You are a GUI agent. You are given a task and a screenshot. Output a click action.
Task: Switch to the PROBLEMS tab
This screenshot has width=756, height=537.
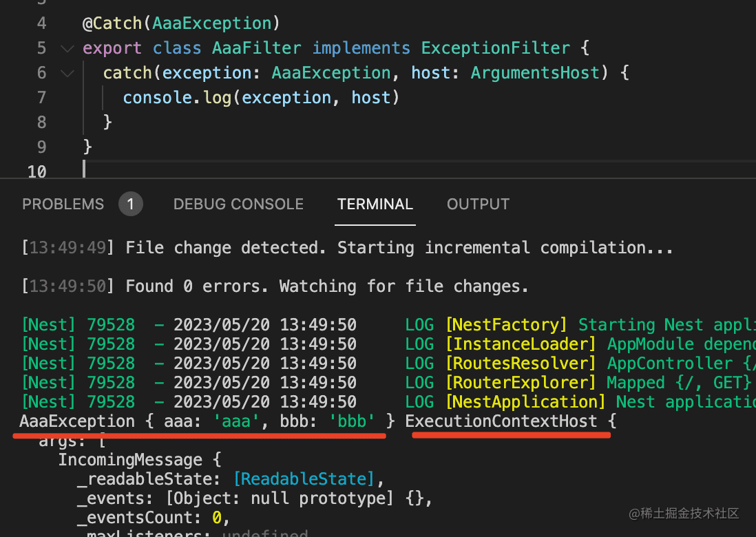[x=63, y=204]
